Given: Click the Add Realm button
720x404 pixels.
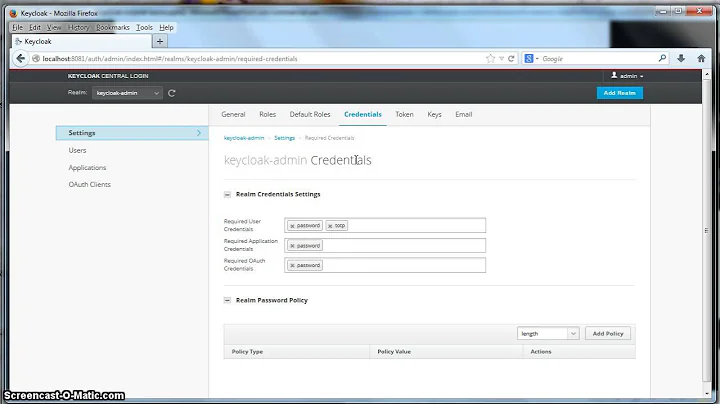Looking at the screenshot, I should coord(619,93).
